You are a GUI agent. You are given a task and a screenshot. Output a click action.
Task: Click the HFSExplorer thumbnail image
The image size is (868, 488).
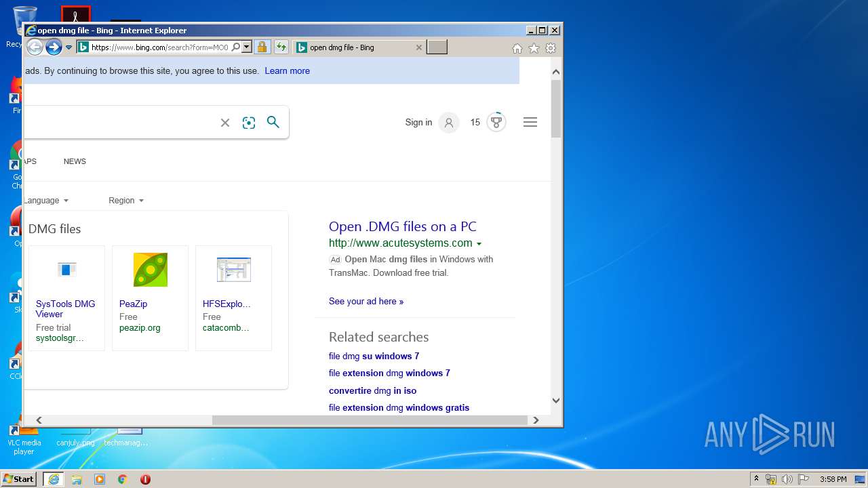tap(233, 270)
